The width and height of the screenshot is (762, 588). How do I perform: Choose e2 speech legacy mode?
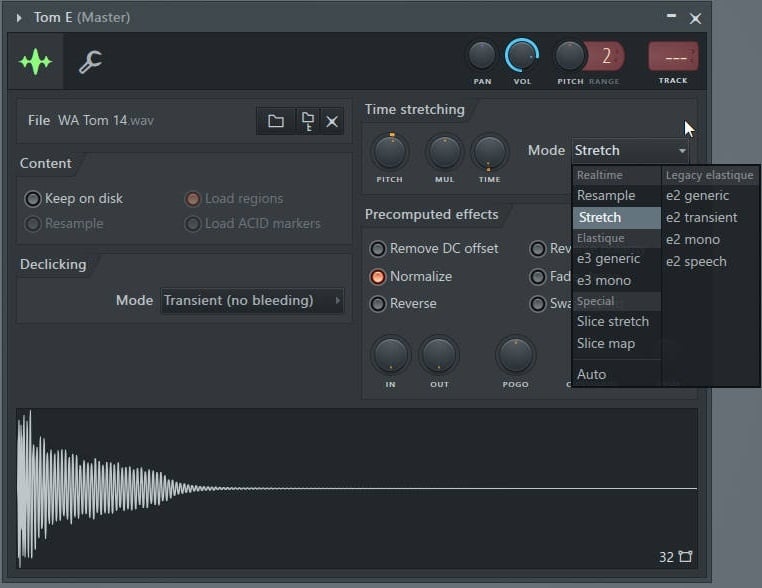click(710, 261)
